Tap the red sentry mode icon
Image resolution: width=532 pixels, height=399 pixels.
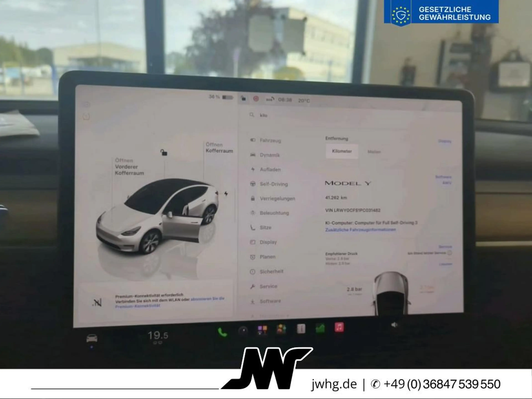[x=256, y=99]
